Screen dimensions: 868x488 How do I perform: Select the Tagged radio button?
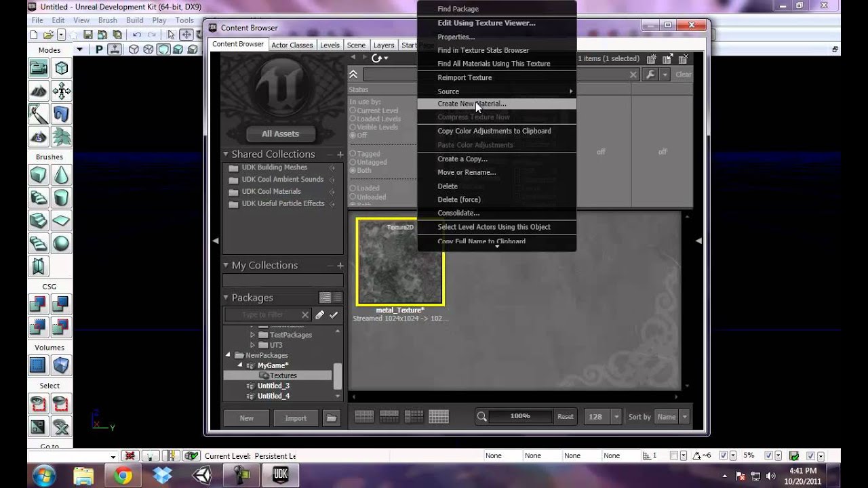click(353, 154)
